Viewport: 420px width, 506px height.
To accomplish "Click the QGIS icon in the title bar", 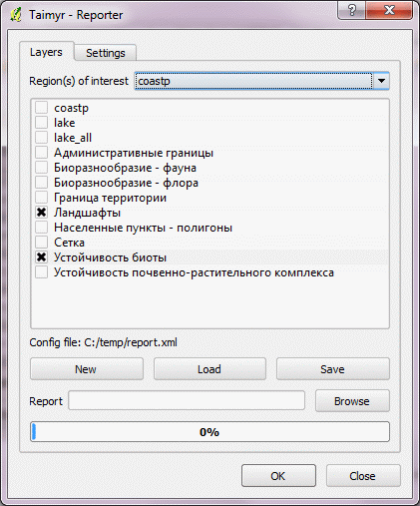I will point(16,15).
